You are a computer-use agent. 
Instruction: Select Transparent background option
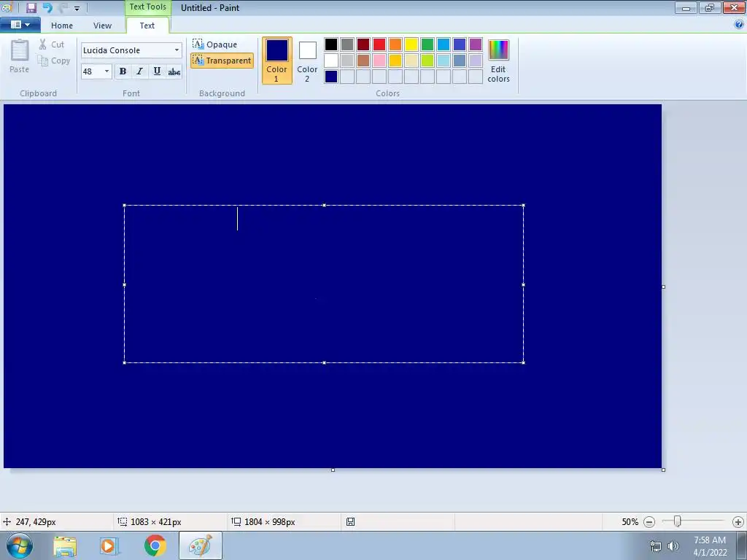222,61
